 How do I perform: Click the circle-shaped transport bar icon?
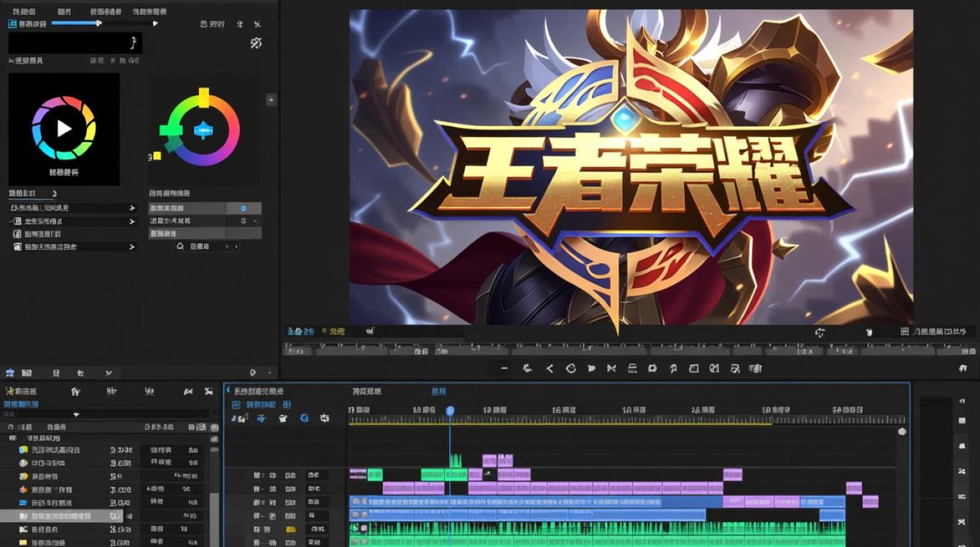pos(571,369)
